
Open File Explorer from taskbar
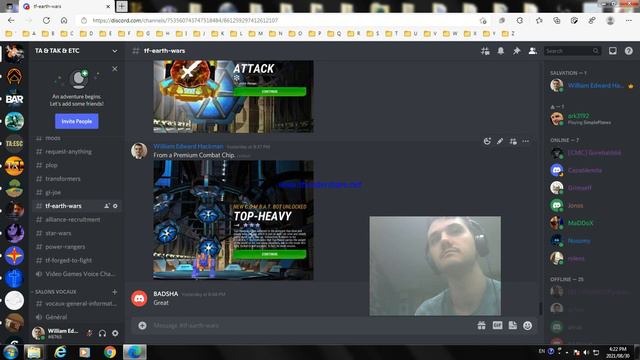[34, 352]
